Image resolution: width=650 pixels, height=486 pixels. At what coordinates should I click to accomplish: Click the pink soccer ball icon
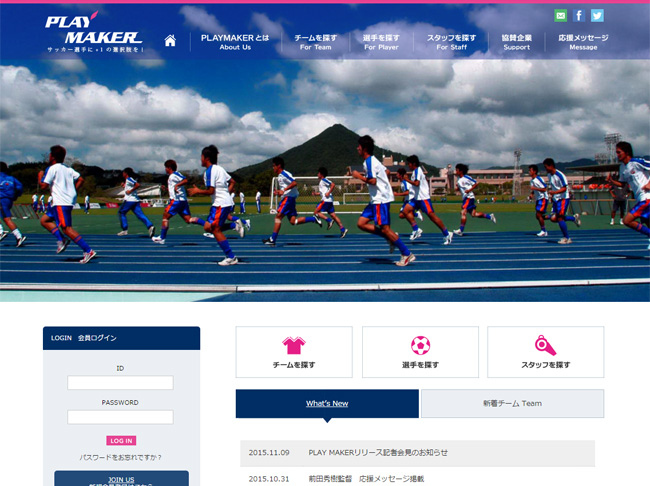tap(420, 345)
